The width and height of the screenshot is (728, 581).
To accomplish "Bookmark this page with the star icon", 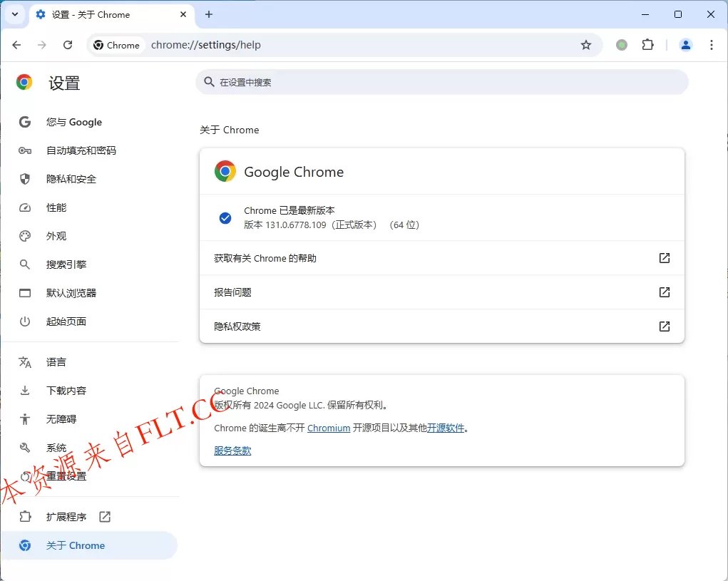I will (586, 45).
